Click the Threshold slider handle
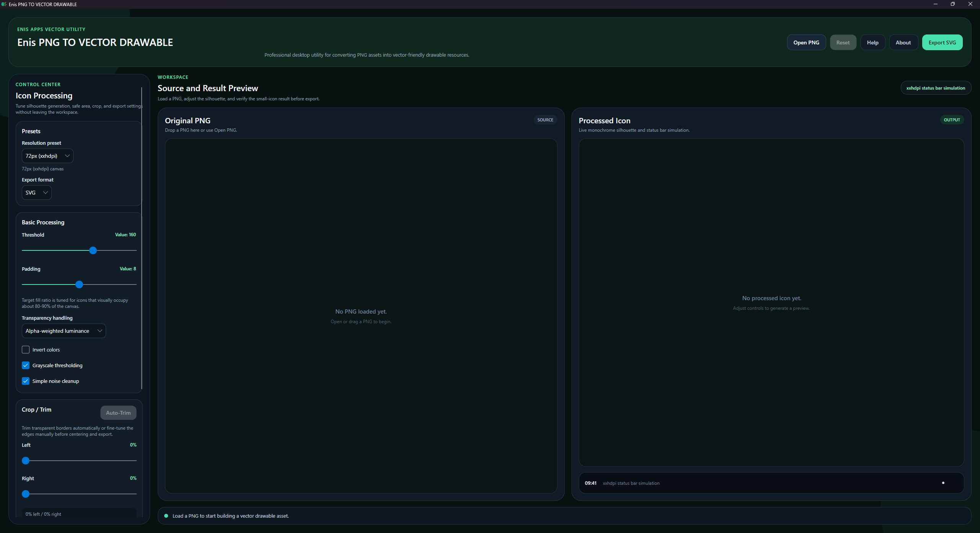980x533 pixels. [x=93, y=250]
